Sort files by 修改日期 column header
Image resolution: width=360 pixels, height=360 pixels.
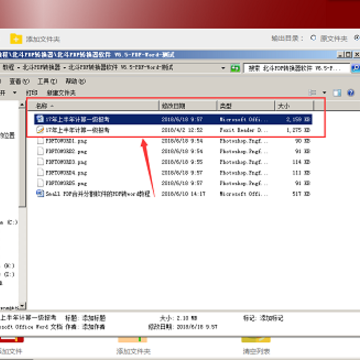click(x=188, y=106)
